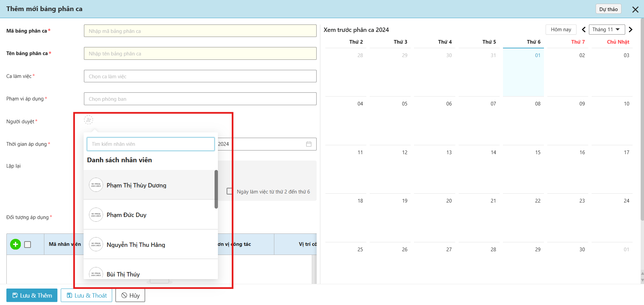644x305 pixels.
Task: Tick the select-all checkbox in table header
Action: click(28, 245)
